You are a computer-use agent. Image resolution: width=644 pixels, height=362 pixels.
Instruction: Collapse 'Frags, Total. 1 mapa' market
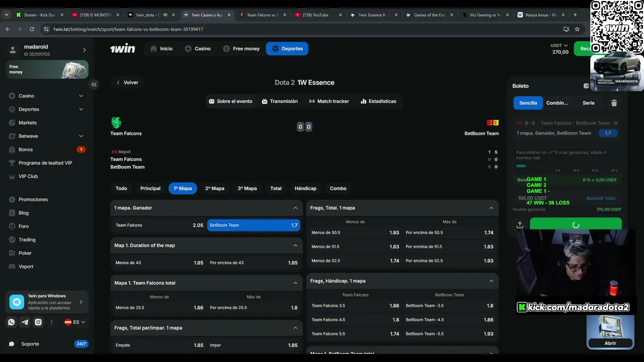[x=492, y=208]
